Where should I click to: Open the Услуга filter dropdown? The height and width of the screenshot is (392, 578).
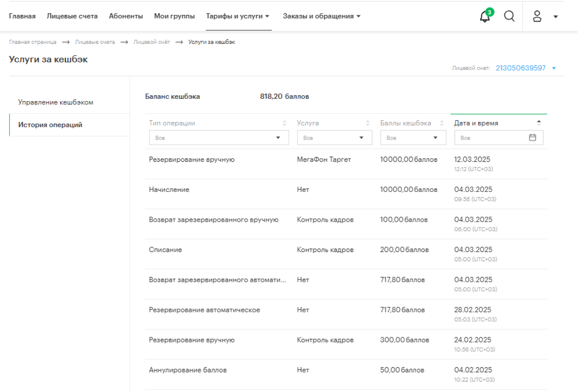335,138
